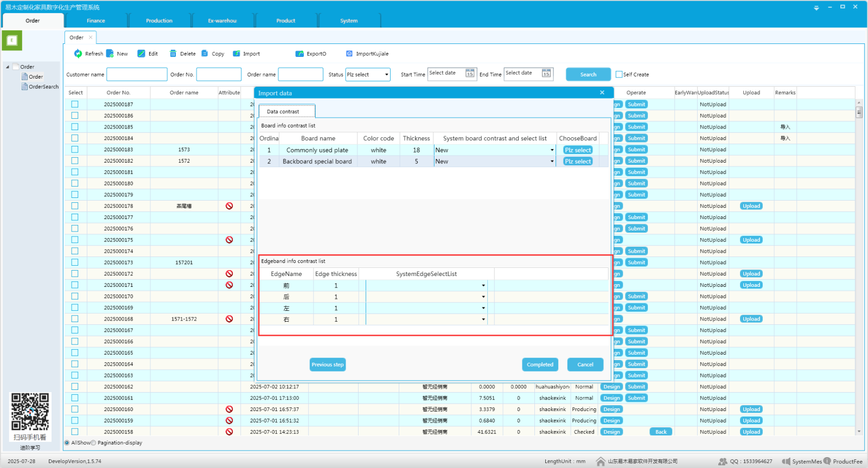Click the Completed button
The width and height of the screenshot is (868, 468).
(x=540, y=364)
